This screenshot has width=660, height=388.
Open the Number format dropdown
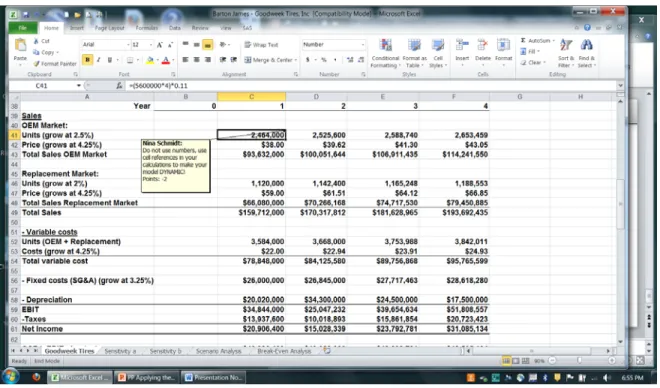click(x=362, y=45)
